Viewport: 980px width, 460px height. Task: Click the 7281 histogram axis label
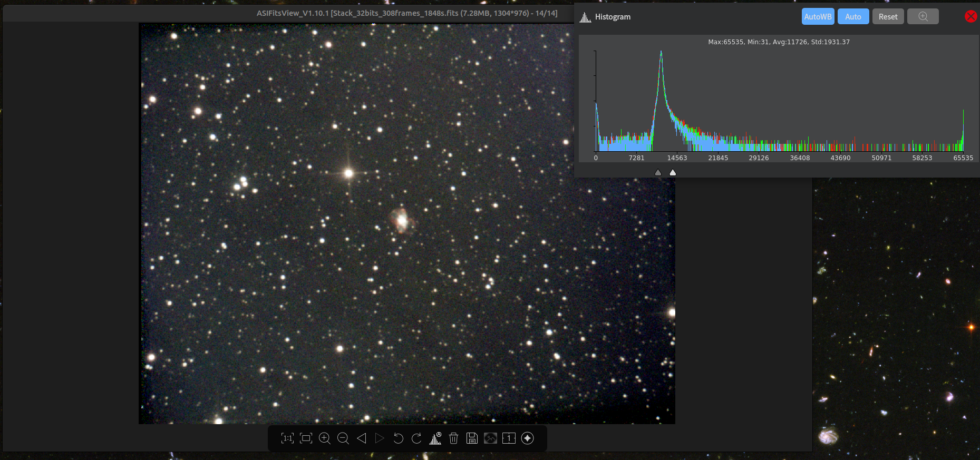click(636, 158)
